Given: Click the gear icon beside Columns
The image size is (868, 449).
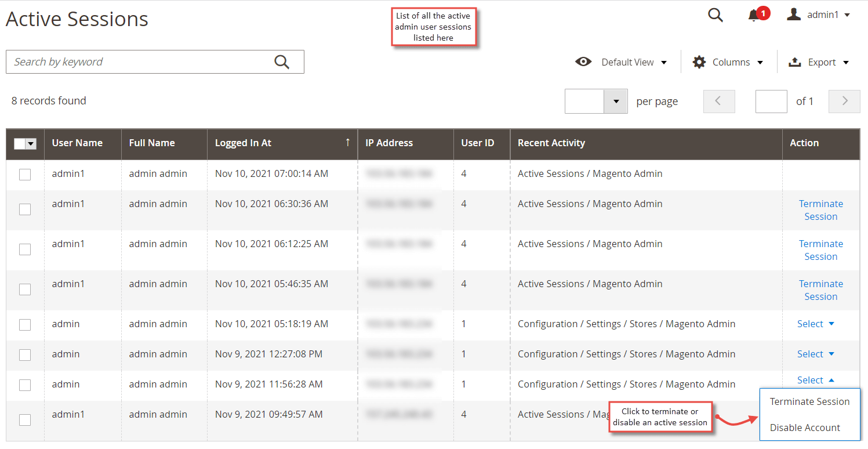Looking at the screenshot, I should tap(699, 61).
